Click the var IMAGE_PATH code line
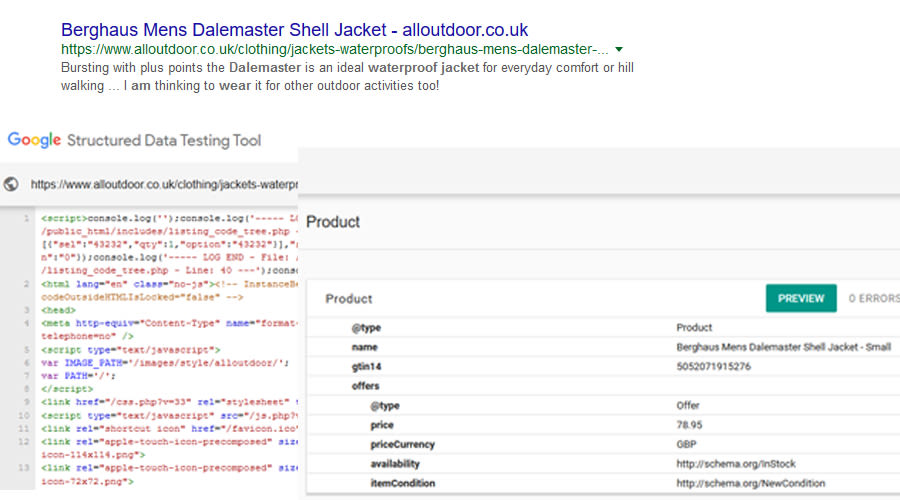This screenshot has height=500, width=900. click(165, 363)
